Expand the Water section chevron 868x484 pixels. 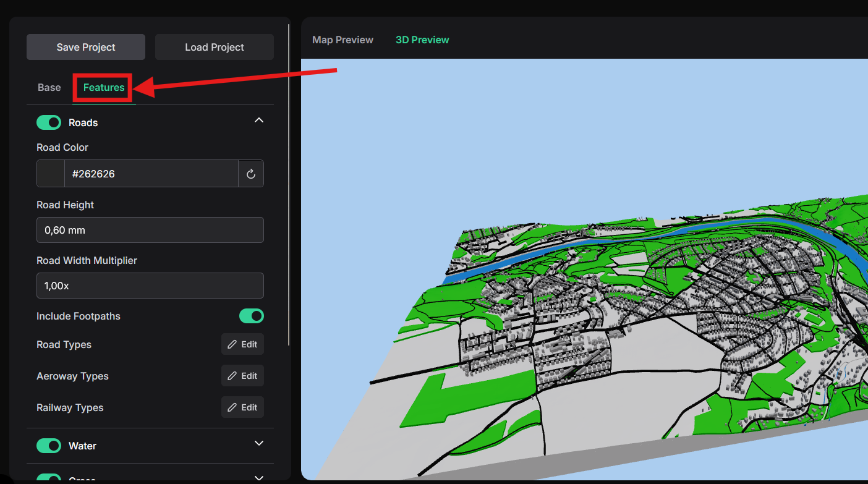(259, 444)
